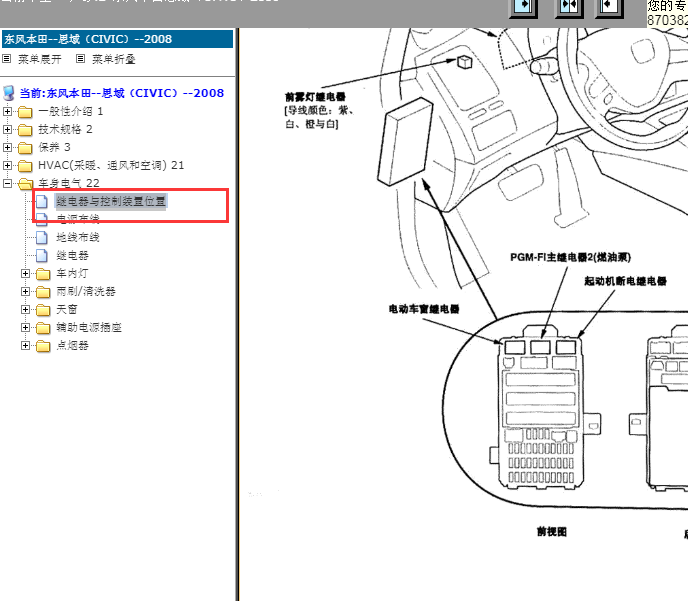Click the folder icon of 技术规格 2
The image size is (688, 601).
pyautogui.click(x=25, y=130)
